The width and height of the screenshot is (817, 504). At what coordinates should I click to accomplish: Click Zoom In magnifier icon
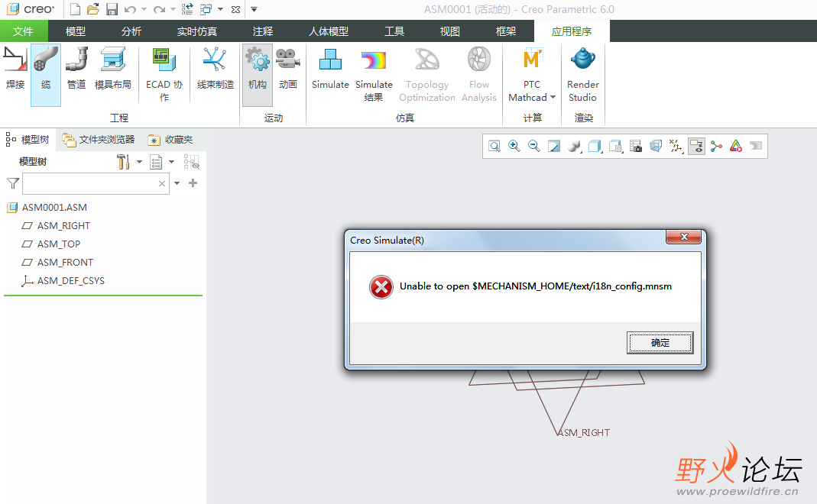click(514, 147)
